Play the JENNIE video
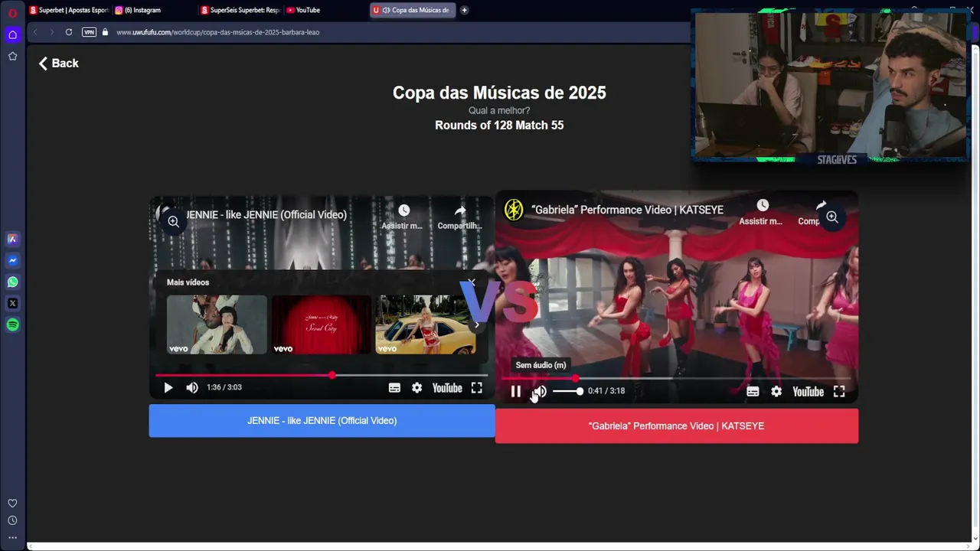 (x=168, y=388)
